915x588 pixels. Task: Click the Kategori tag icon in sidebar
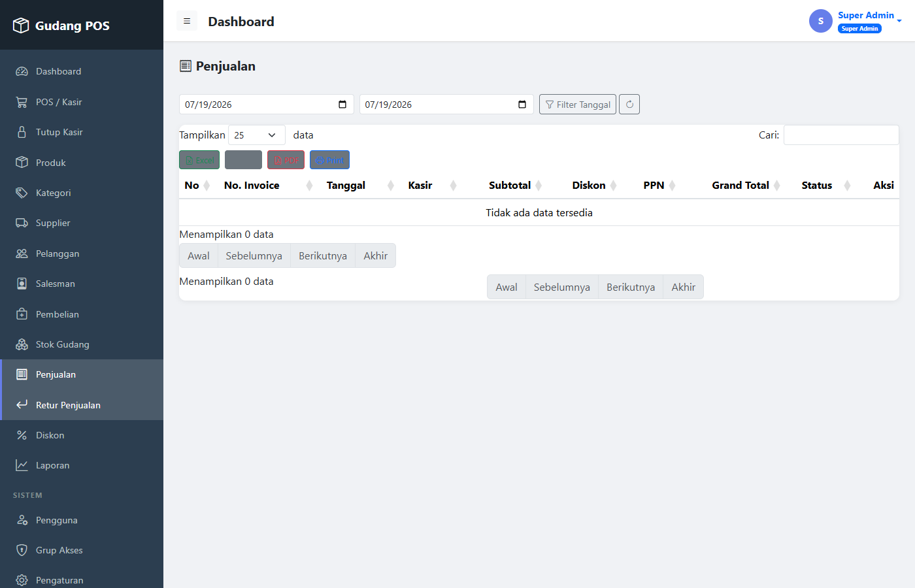(22, 193)
